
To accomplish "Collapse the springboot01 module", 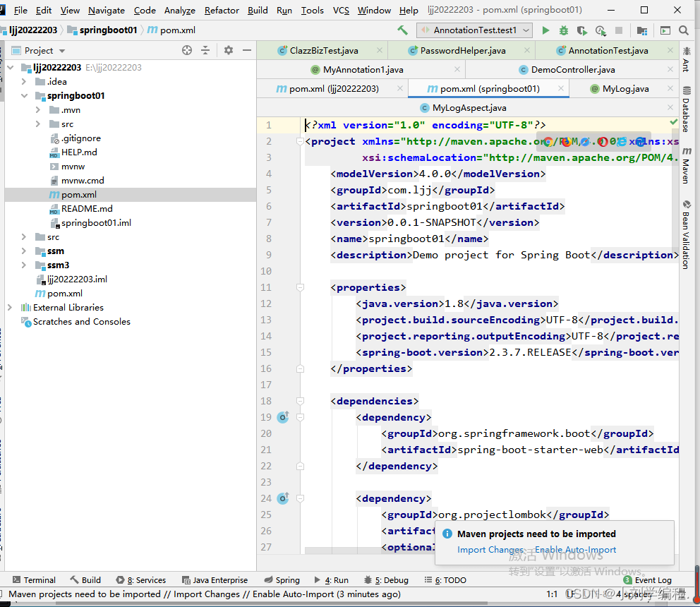I will (x=24, y=95).
